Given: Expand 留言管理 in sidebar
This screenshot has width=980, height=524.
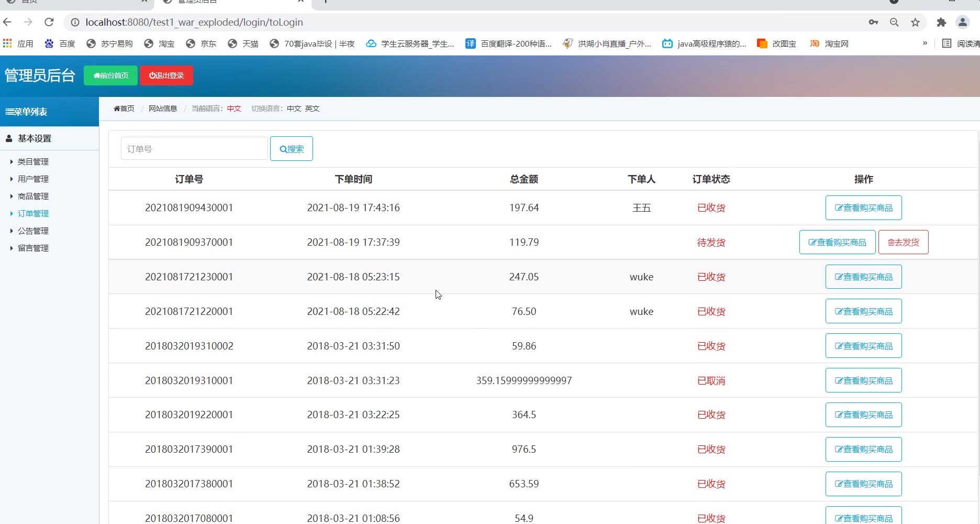Looking at the screenshot, I should (x=33, y=248).
